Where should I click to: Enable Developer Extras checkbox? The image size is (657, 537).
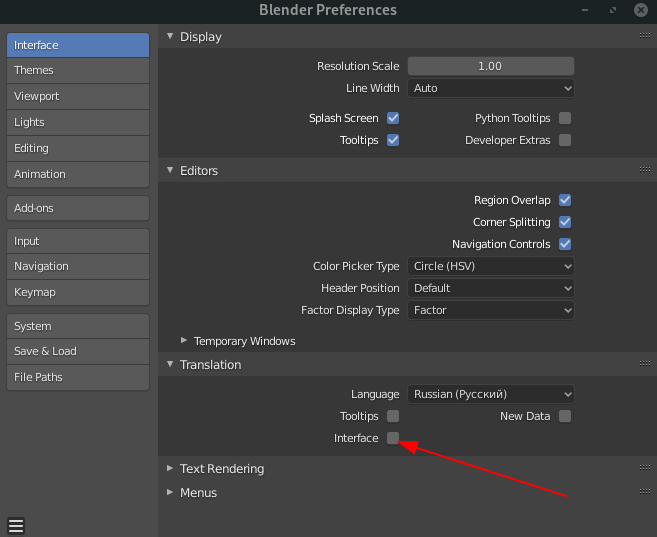(x=565, y=140)
